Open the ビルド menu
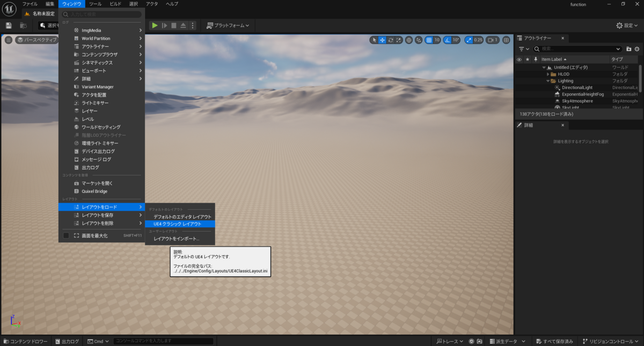The height and width of the screenshot is (346, 644). point(115,4)
